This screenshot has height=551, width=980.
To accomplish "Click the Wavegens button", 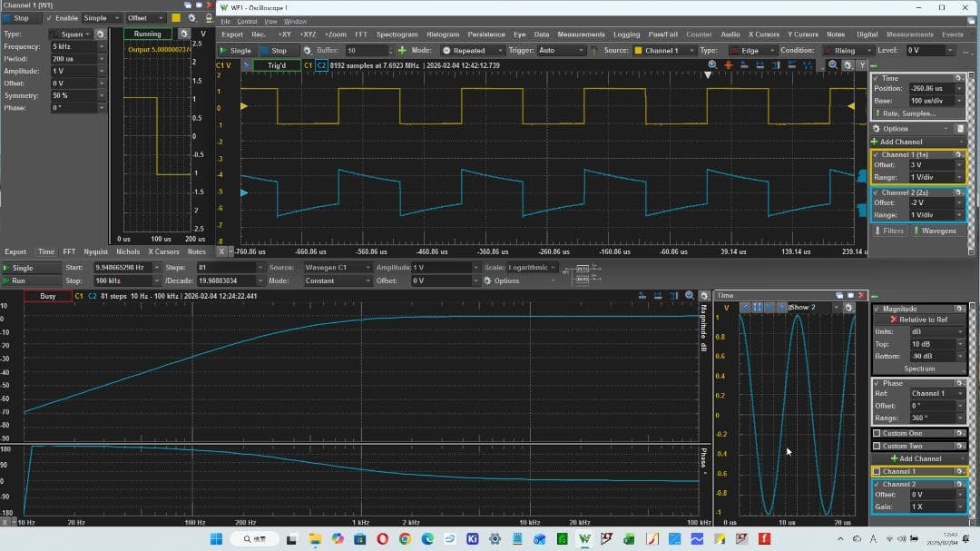I will point(939,231).
